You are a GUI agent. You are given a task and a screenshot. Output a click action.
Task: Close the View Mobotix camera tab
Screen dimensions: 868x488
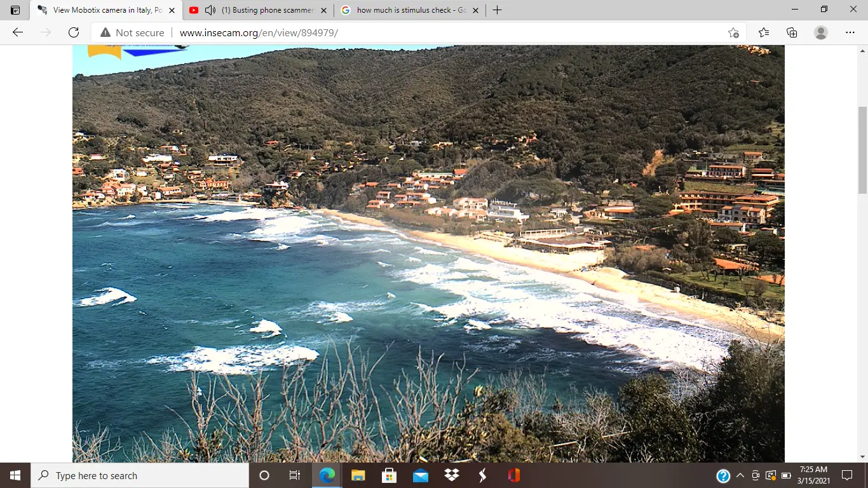(172, 10)
